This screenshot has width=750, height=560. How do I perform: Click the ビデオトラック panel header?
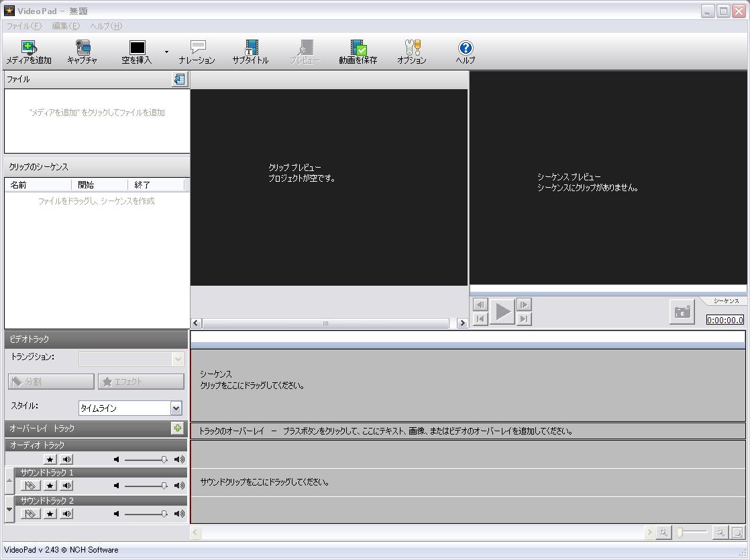(x=96, y=339)
